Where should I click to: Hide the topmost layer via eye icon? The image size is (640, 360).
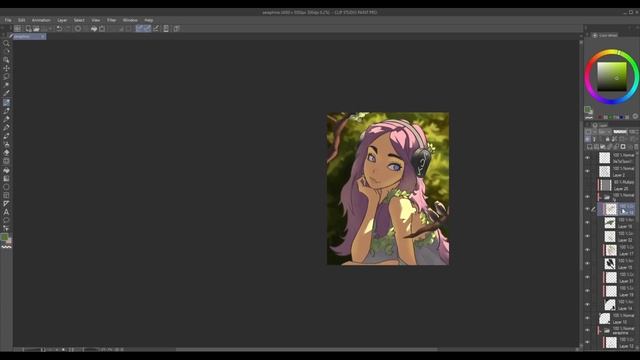point(588,158)
